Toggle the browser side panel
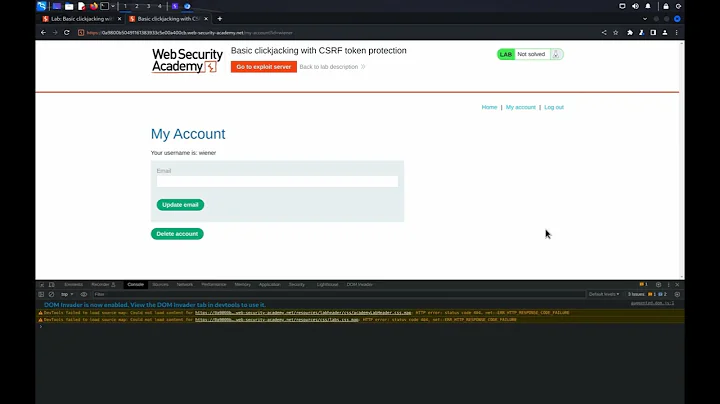The height and width of the screenshot is (404, 720). point(653,33)
